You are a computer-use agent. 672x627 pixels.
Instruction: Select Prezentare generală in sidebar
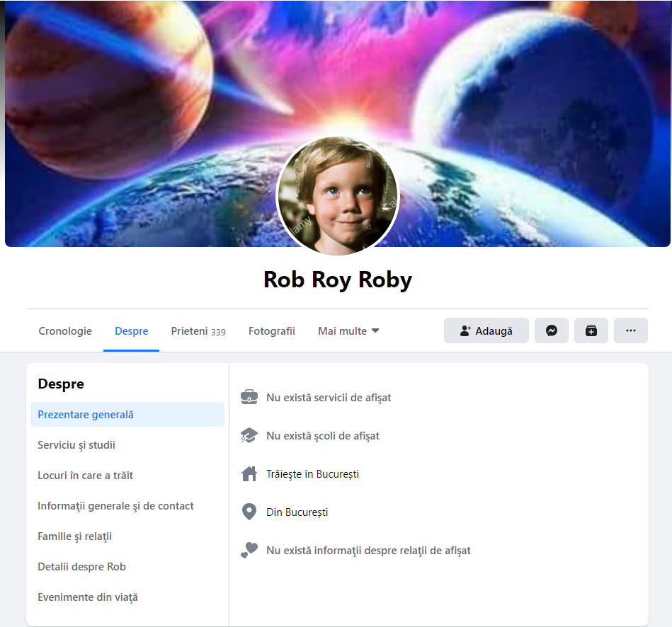[x=127, y=414]
